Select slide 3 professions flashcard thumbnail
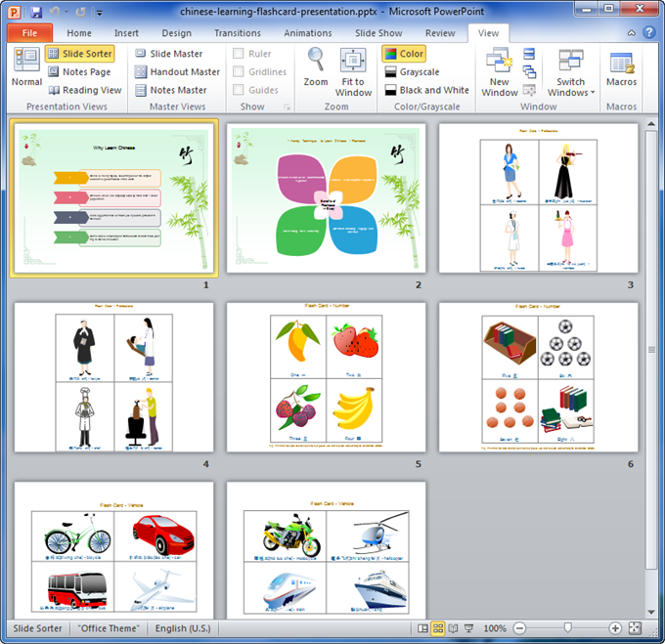The width and height of the screenshot is (665, 644). click(x=538, y=198)
